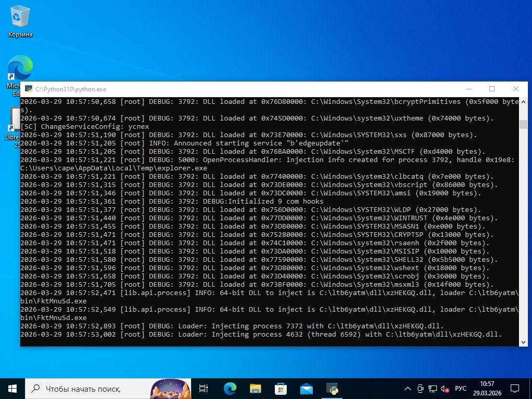Image resolution: width=532 pixels, height=399 pixels.
Task: Click the Python icon in console title bar
Action: [28, 89]
